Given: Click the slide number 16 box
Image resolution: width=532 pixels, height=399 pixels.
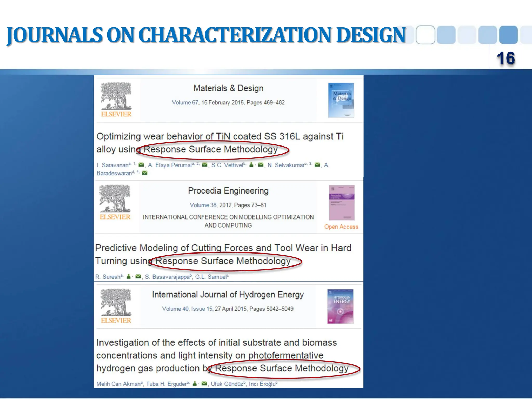Looking at the screenshot, I should [x=506, y=58].
